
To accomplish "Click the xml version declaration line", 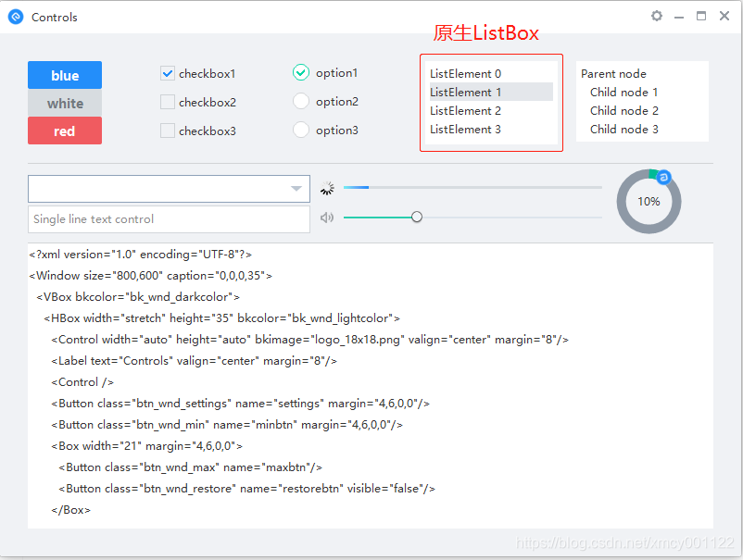I will (140, 255).
